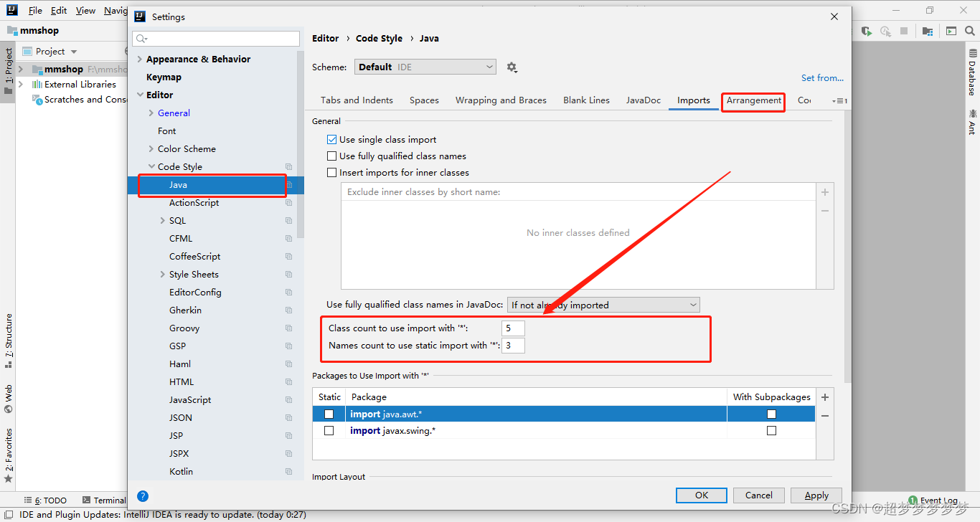This screenshot has width=980, height=522.
Task: Click Run with Coverage icon in main toolbar
Action: 867,31
